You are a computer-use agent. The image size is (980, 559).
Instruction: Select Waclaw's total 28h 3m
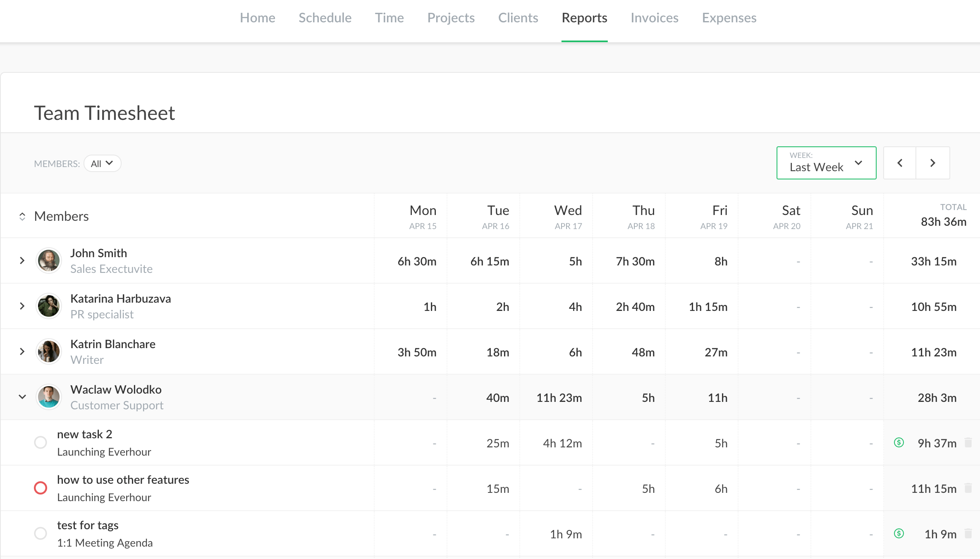tap(937, 398)
